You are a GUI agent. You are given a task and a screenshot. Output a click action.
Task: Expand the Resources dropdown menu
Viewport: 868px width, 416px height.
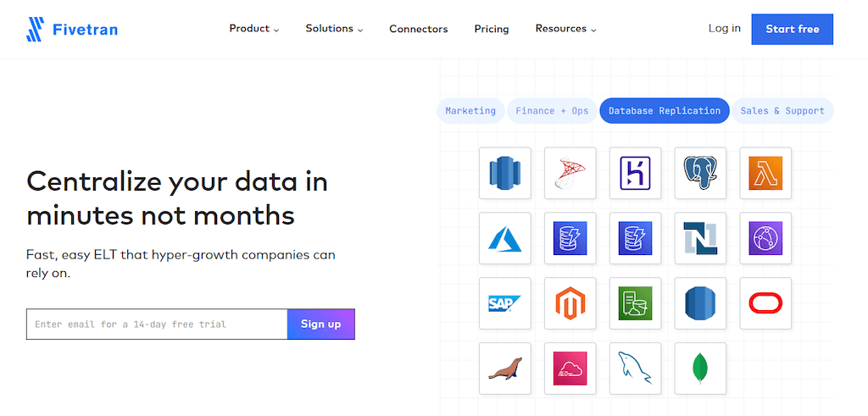point(565,29)
